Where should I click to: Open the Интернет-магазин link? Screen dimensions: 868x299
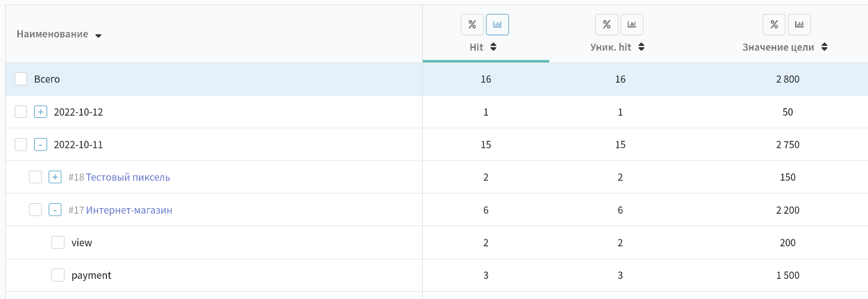129,210
